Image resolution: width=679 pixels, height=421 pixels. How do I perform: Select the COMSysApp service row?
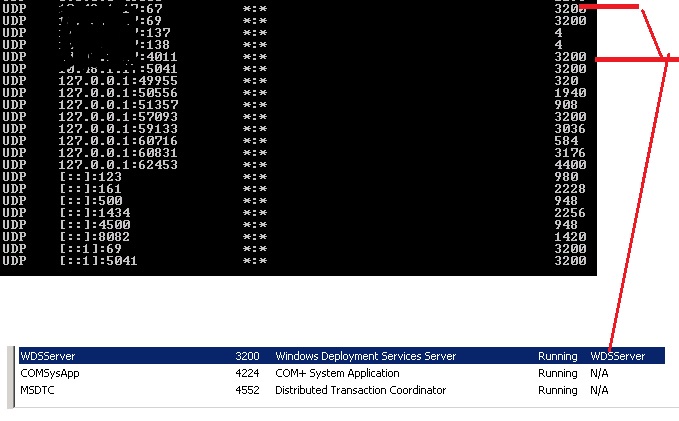pyautogui.click(x=44, y=373)
